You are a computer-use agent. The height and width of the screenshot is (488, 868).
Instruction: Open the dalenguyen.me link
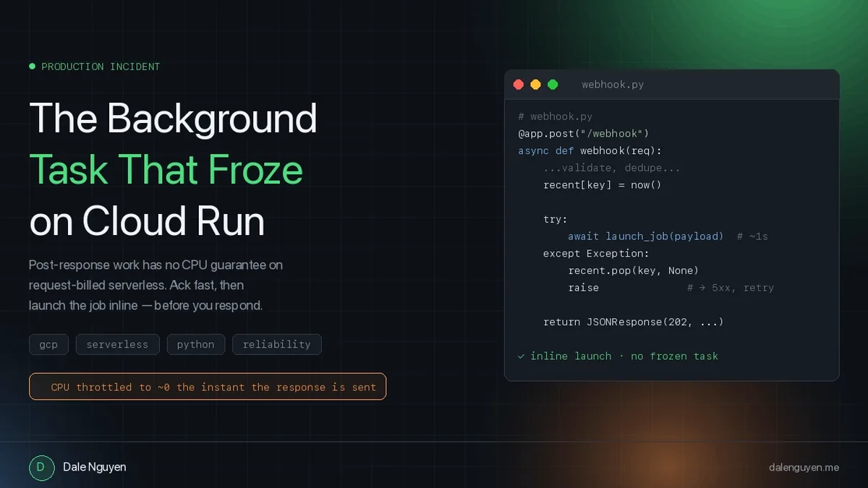[804, 468]
